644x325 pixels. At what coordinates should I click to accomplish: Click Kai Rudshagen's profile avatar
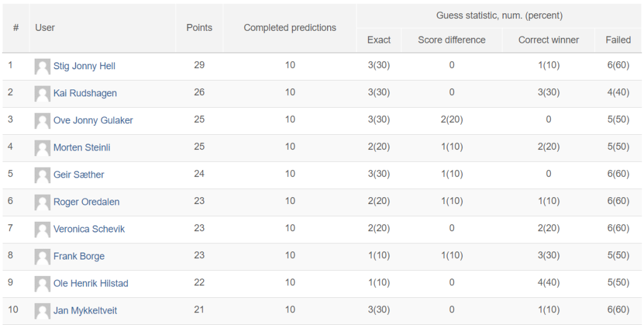click(x=42, y=94)
